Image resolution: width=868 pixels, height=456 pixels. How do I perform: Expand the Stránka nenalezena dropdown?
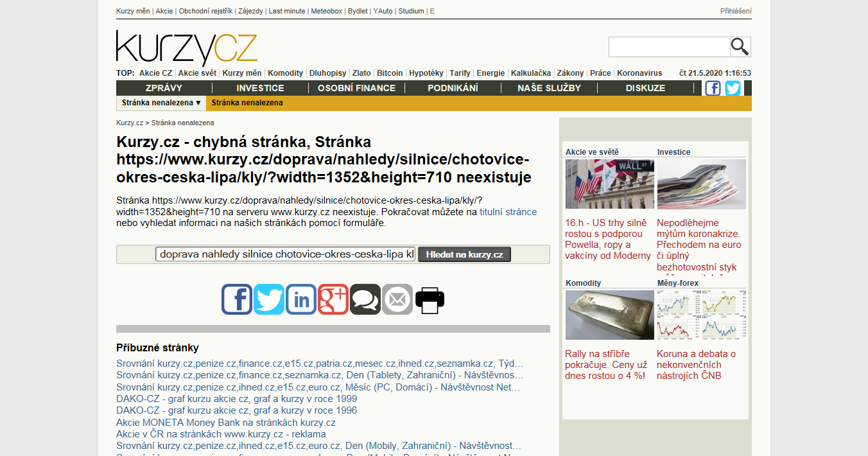pos(162,103)
